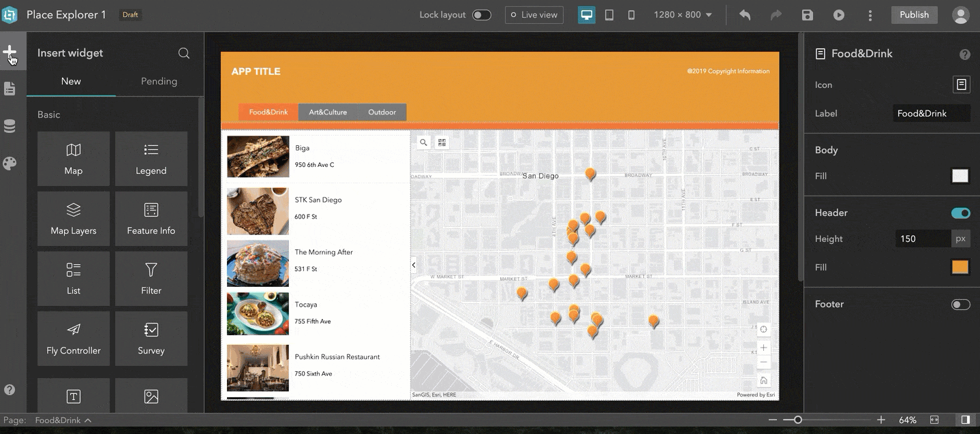This screenshot has height=434, width=980.
Task: Open the 1280 × 800 resolution dropdown
Action: pyautogui.click(x=683, y=15)
